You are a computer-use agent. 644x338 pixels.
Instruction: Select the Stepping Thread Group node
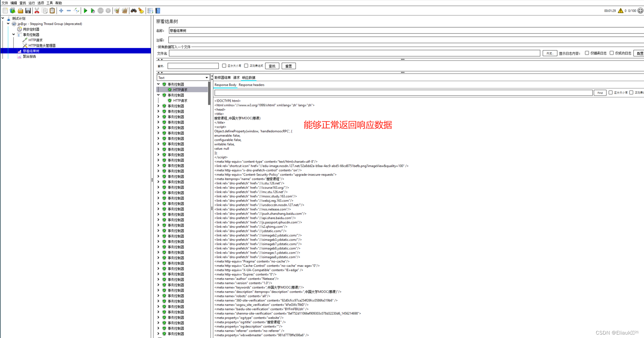[x=50, y=24]
